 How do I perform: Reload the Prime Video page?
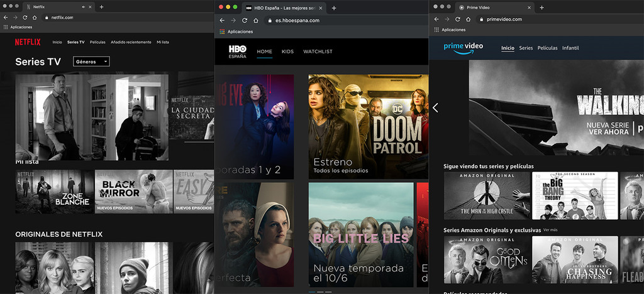pos(458,19)
